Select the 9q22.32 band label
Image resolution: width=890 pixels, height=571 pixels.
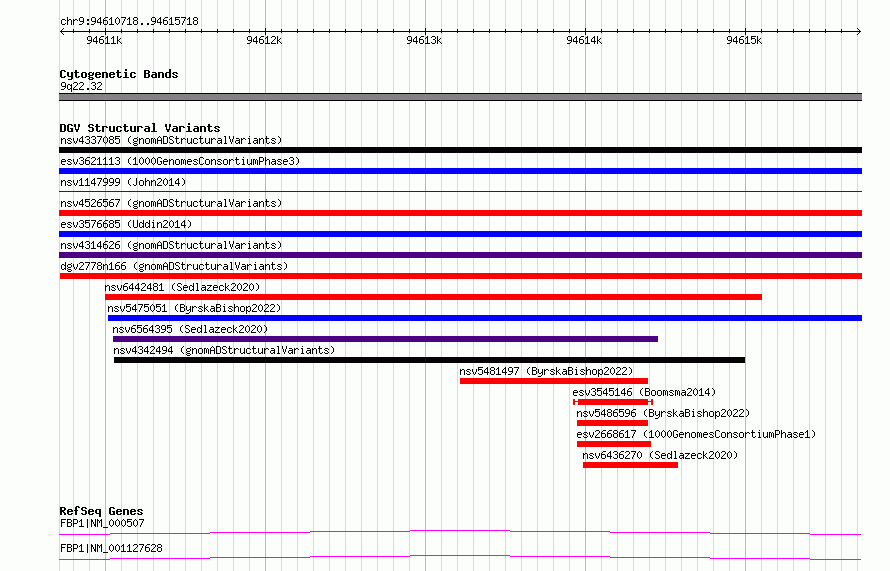pos(81,86)
